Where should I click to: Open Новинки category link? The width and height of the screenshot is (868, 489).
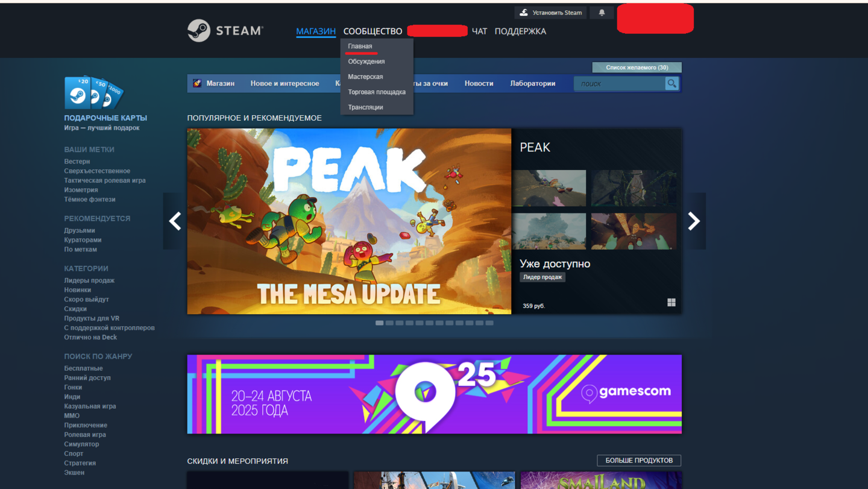coord(78,290)
